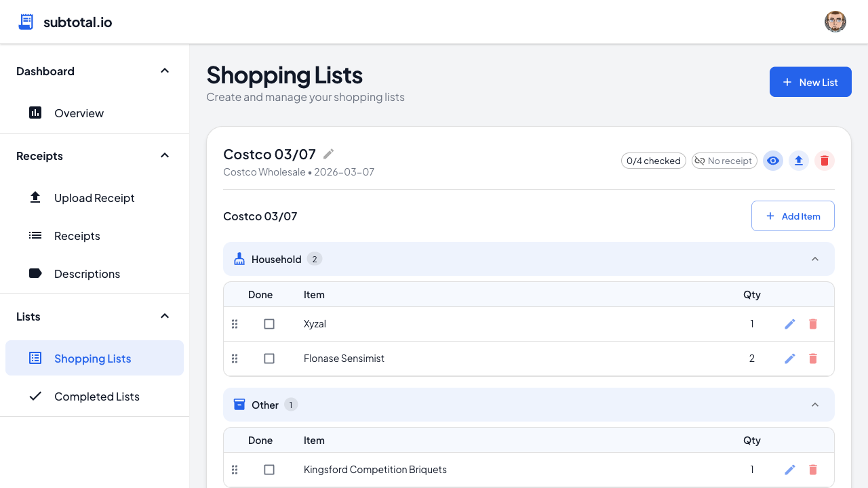Image resolution: width=868 pixels, height=488 pixels.
Task: Click the edit pencil icon for Xyzal
Action: pos(790,324)
